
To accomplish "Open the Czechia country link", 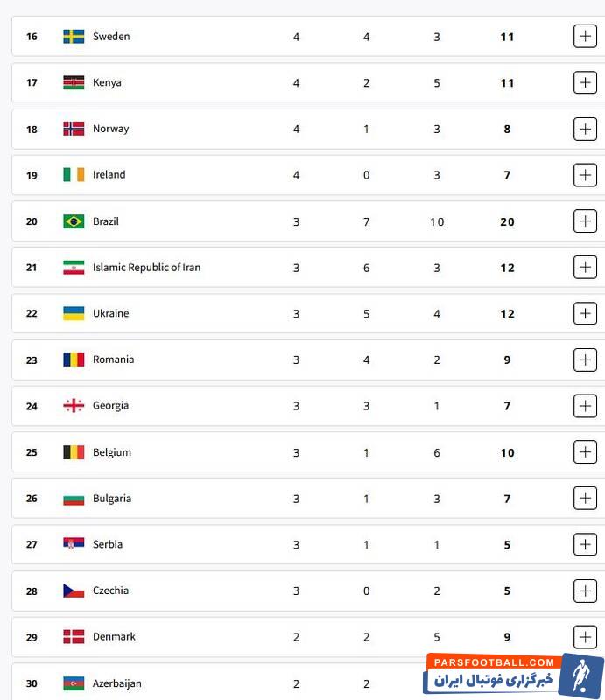I will point(110,591).
